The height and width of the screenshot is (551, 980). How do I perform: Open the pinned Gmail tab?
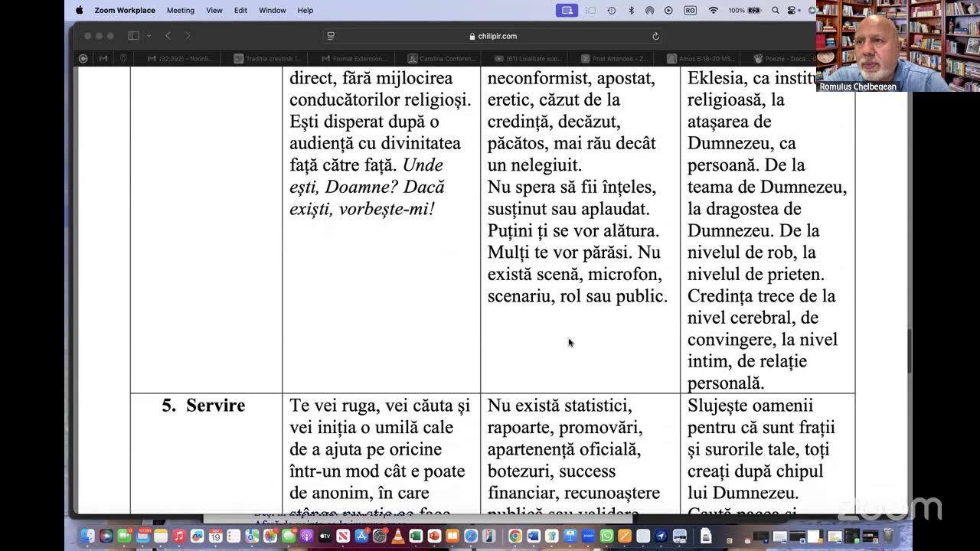click(x=103, y=58)
